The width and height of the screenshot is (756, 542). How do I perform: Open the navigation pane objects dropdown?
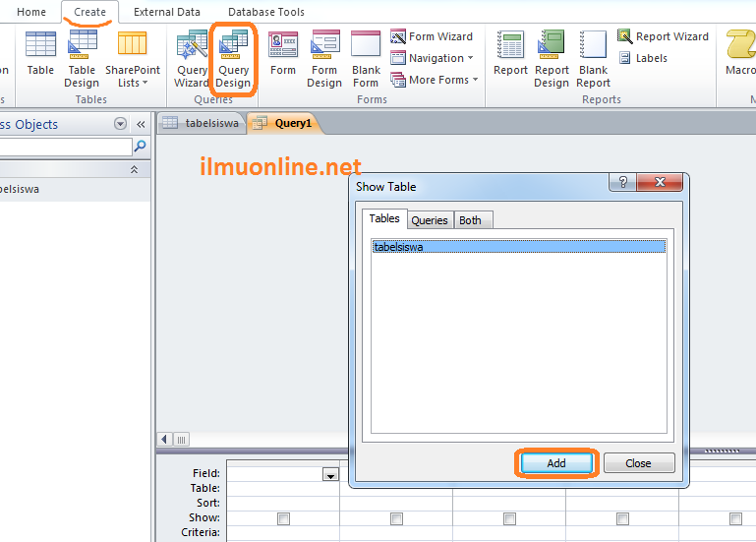(x=120, y=124)
